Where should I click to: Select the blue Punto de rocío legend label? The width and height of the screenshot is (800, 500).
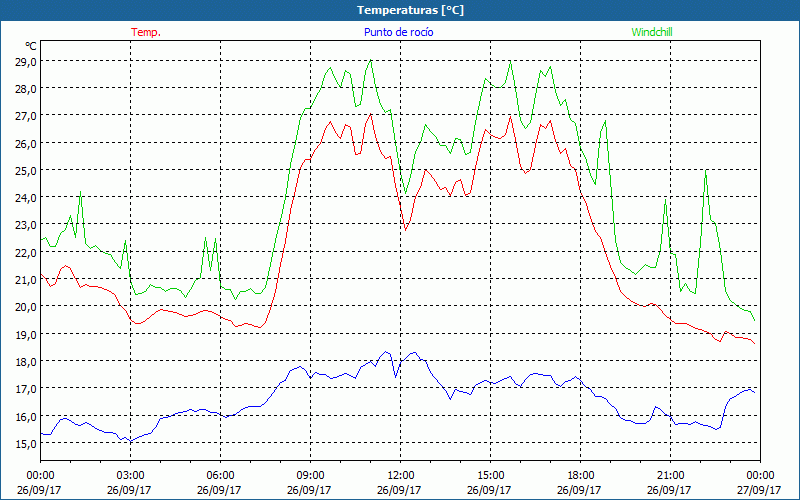398,32
